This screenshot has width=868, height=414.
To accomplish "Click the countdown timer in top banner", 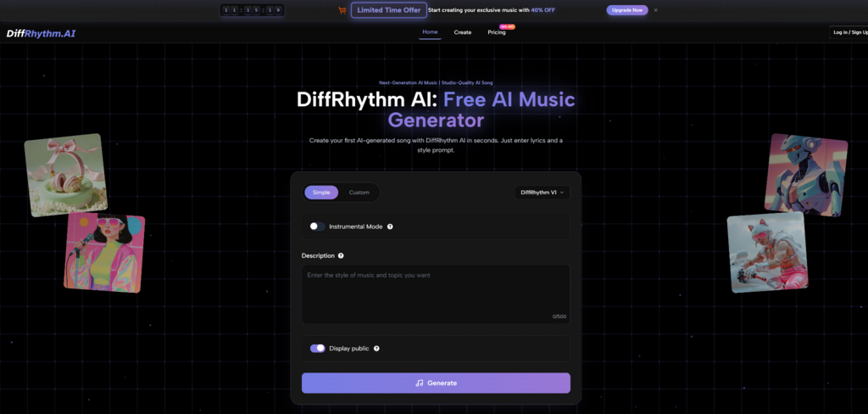I will 252,10.
